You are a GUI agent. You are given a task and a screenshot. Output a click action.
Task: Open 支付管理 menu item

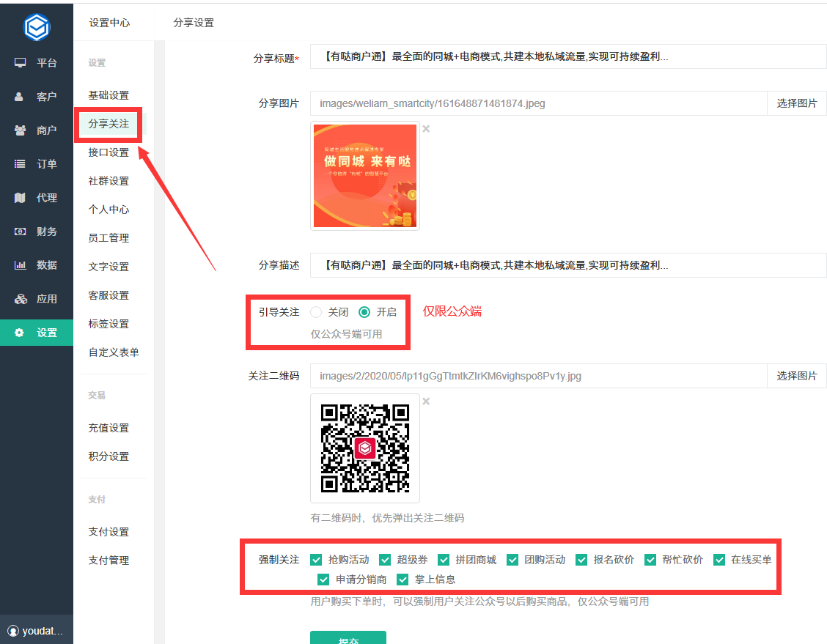point(109,560)
